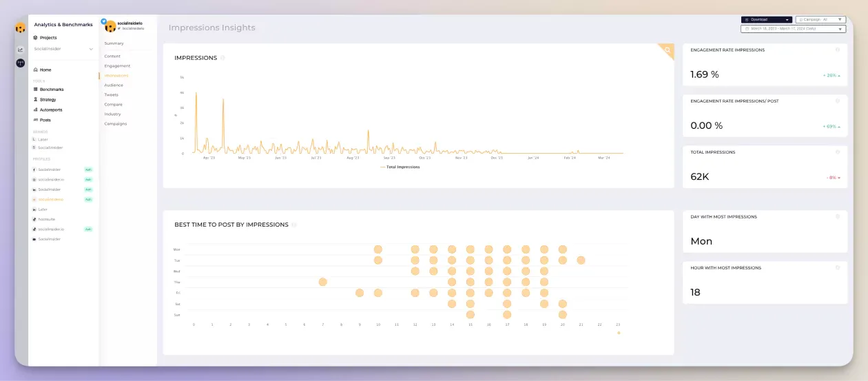This screenshot has height=381, width=868.
Task: Open the Industry tab
Action: (112, 114)
